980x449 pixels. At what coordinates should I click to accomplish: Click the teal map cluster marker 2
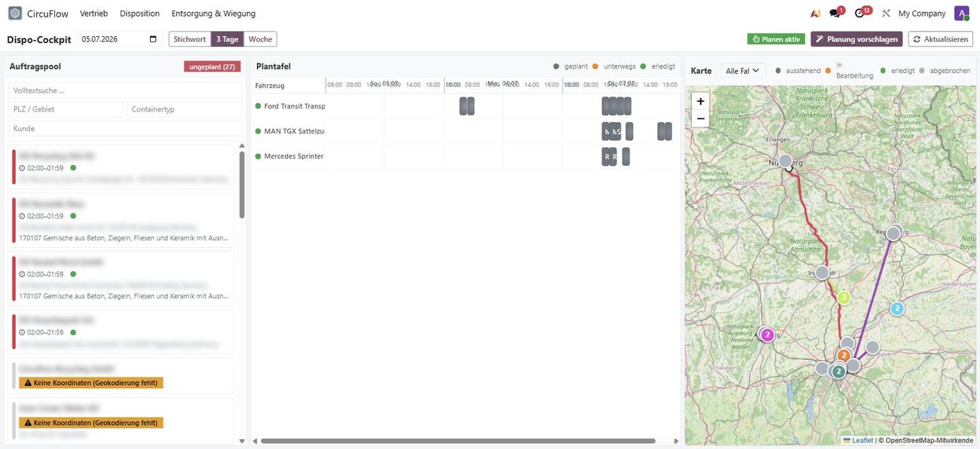pyautogui.click(x=838, y=371)
